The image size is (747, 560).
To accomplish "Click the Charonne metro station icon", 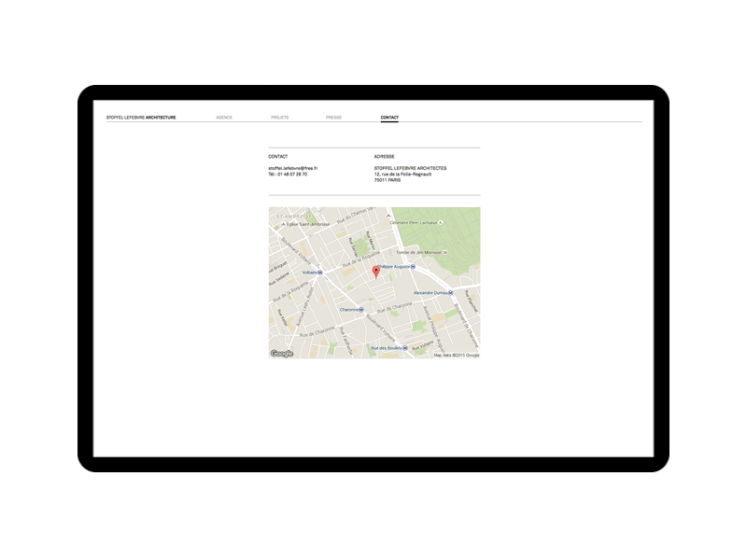I will [363, 309].
